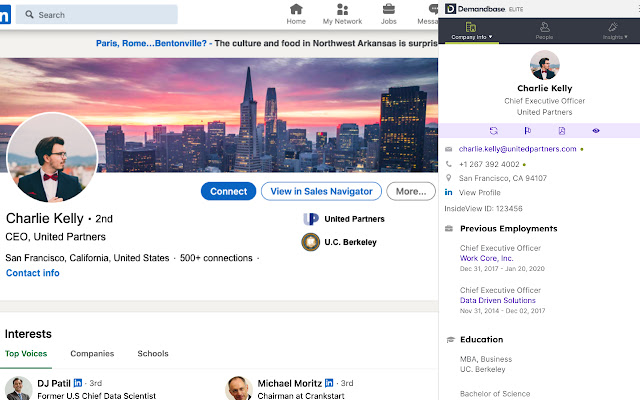The height and width of the screenshot is (400, 640).
Task: Click the phone icon beside number
Action: [449, 164]
